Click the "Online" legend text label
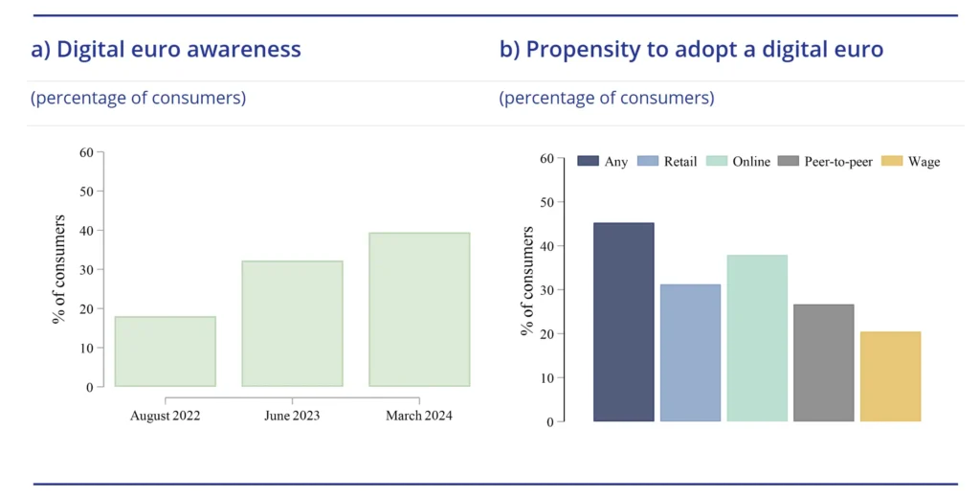Image resolution: width=980 pixels, height=498 pixels. point(751,162)
